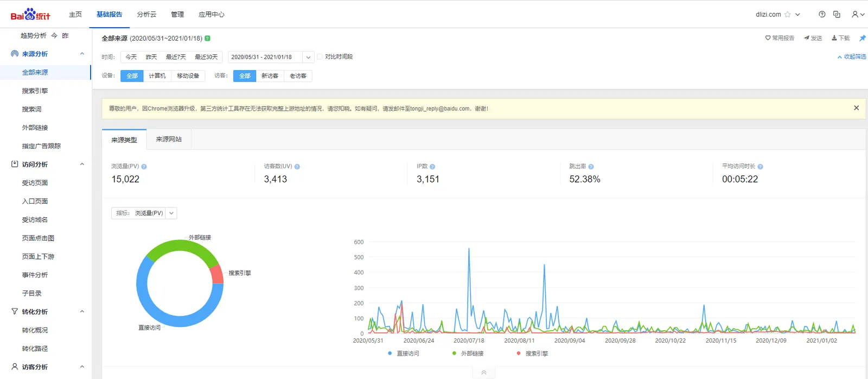Open the 管理 top menu

177,15
